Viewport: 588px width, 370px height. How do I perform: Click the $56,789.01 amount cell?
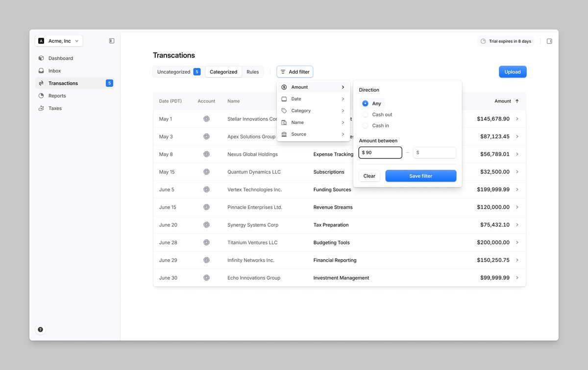495,154
